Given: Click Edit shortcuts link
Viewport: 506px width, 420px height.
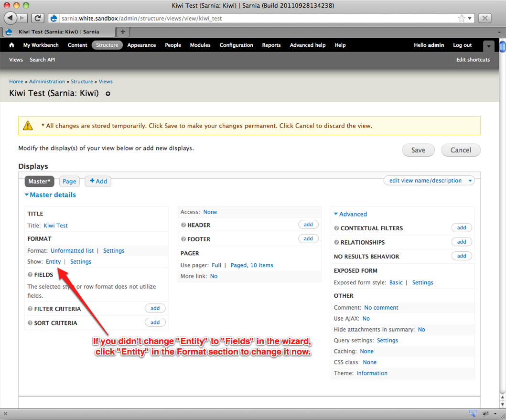Looking at the screenshot, I should (473, 60).
